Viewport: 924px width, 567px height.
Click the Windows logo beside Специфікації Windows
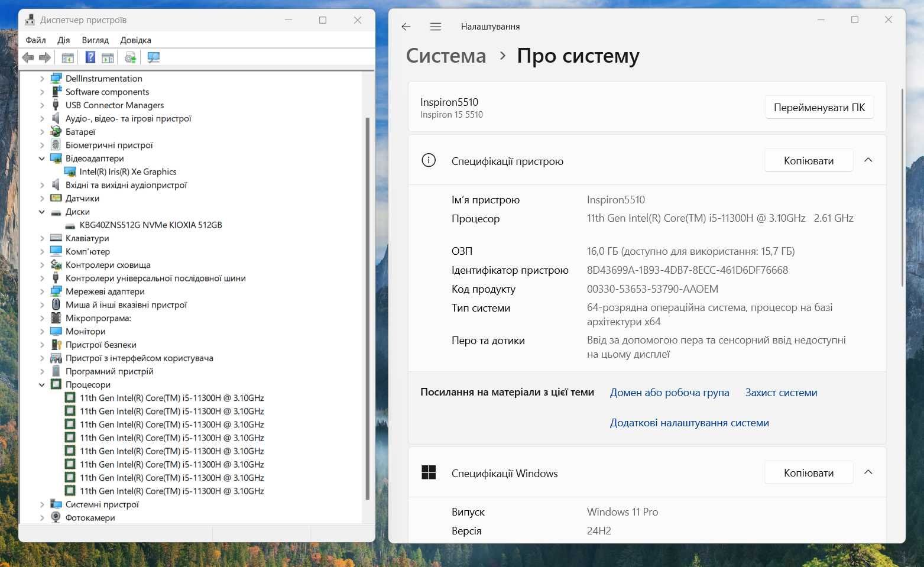click(x=429, y=472)
